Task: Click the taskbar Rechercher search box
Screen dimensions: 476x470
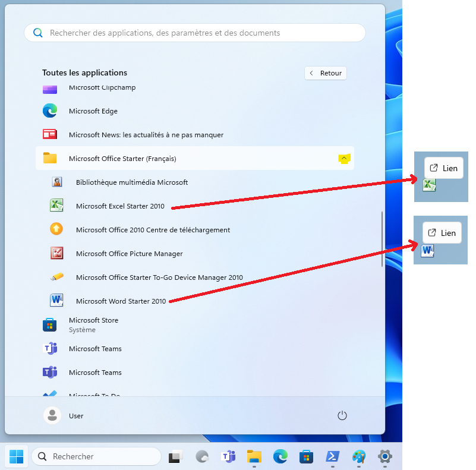Action: (96, 456)
